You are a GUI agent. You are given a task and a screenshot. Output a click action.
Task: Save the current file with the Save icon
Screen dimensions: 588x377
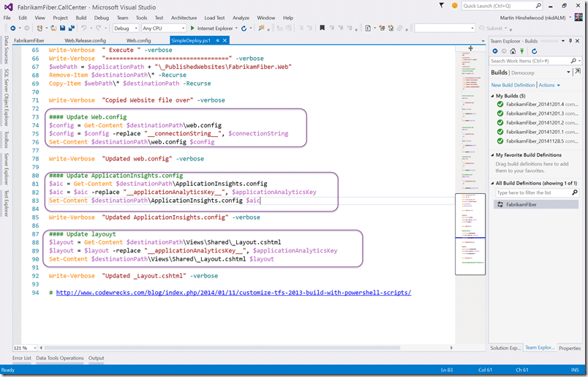pos(63,28)
